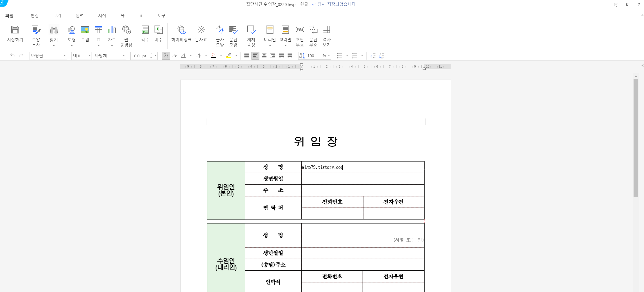The image size is (644, 292).
Task: Switch to the 서식 menu tab
Action: 102,15
